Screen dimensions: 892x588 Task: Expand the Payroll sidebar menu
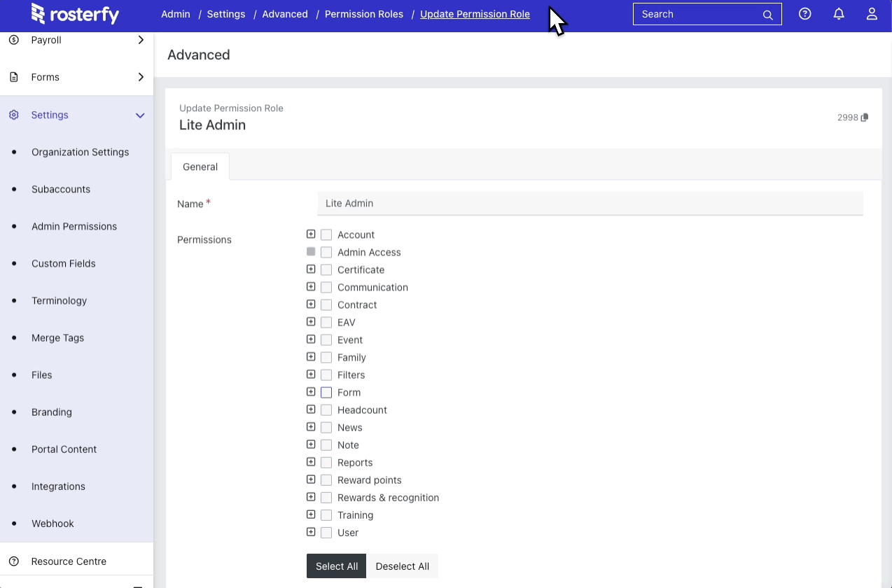(141, 41)
